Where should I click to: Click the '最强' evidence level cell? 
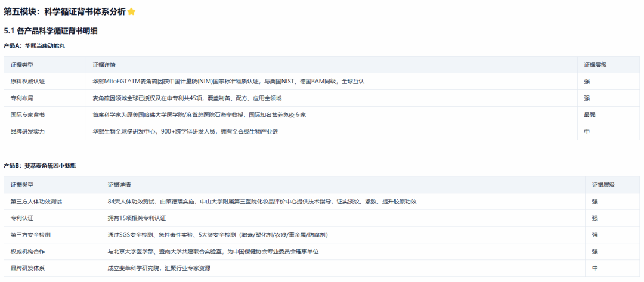(589, 115)
